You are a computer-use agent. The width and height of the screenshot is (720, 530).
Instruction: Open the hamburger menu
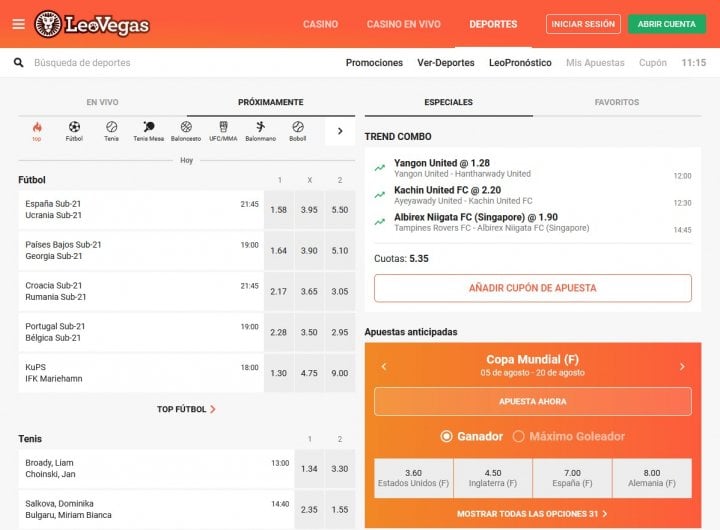click(18, 24)
